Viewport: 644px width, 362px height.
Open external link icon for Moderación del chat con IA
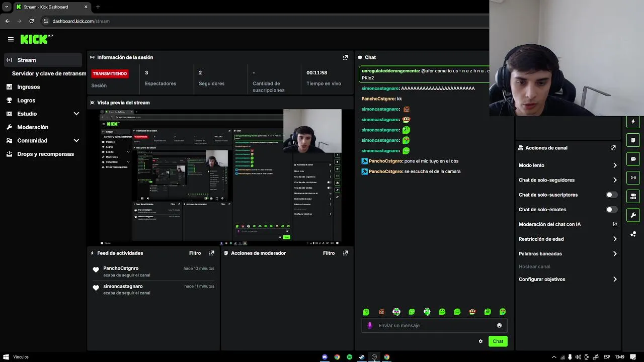pos(615,224)
